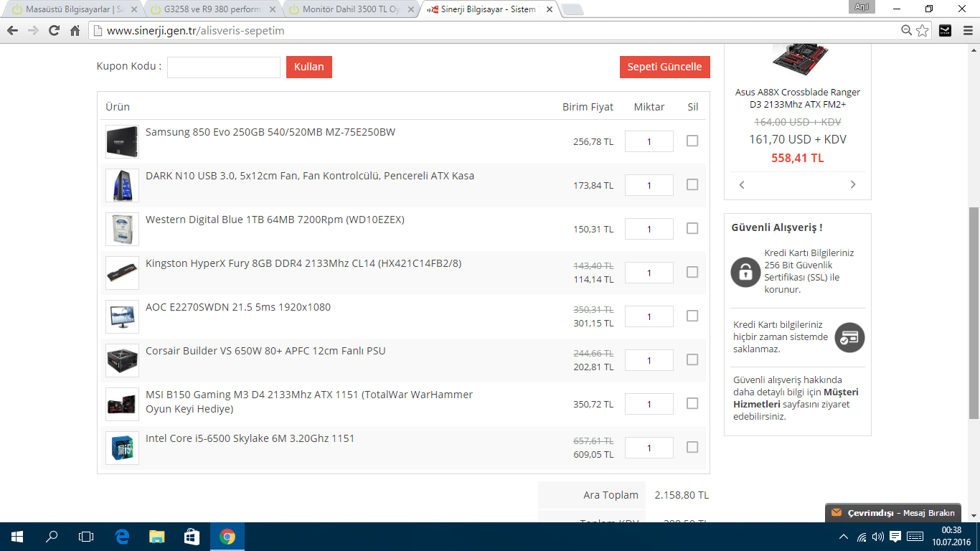Click the Chrome taskbar icon
The width and height of the screenshot is (980, 551).
227,537
